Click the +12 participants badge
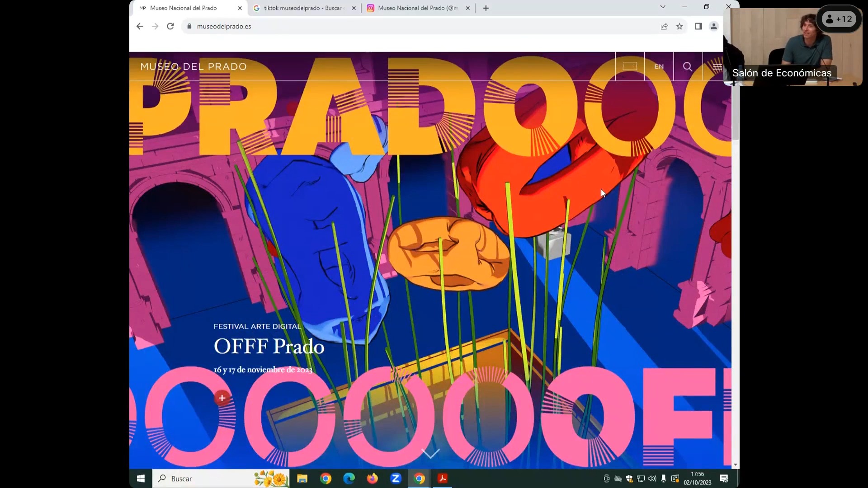The height and width of the screenshot is (488, 868). pos(839,19)
